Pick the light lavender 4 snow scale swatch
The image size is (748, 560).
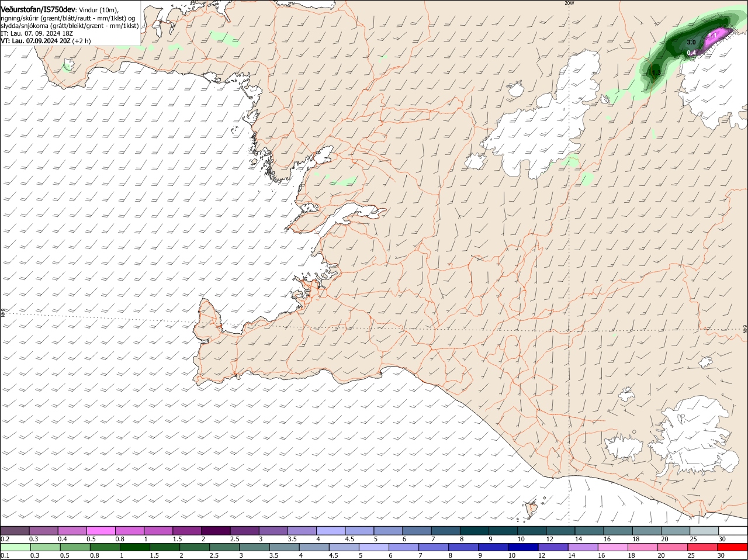(330, 530)
